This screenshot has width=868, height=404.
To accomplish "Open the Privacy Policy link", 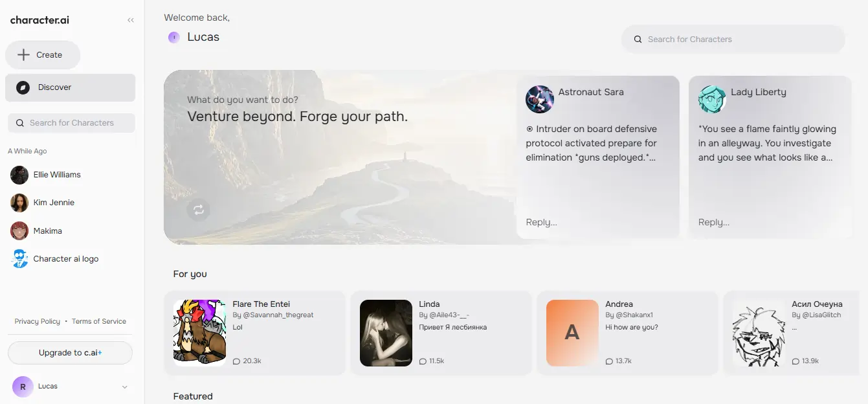I will [x=38, y=322].
